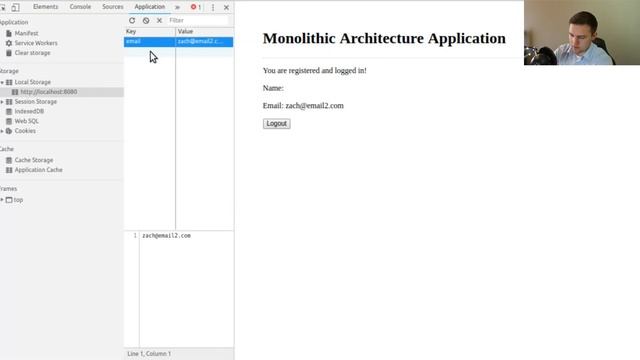The image size is (640, 360).
Task: Expand the Session Storage tree node
Action: [2, 102]
